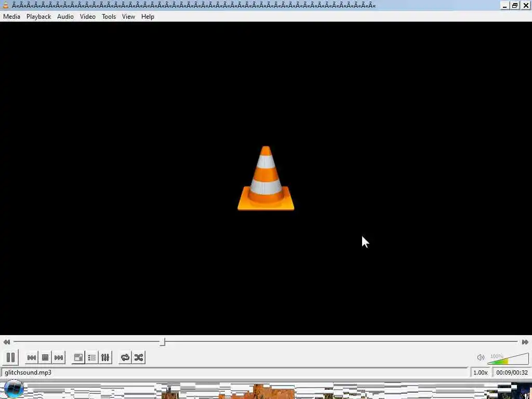The width and height of the screenshot is (532, 399).
Task: Open the Audio menu
Action: pos(65,17)
